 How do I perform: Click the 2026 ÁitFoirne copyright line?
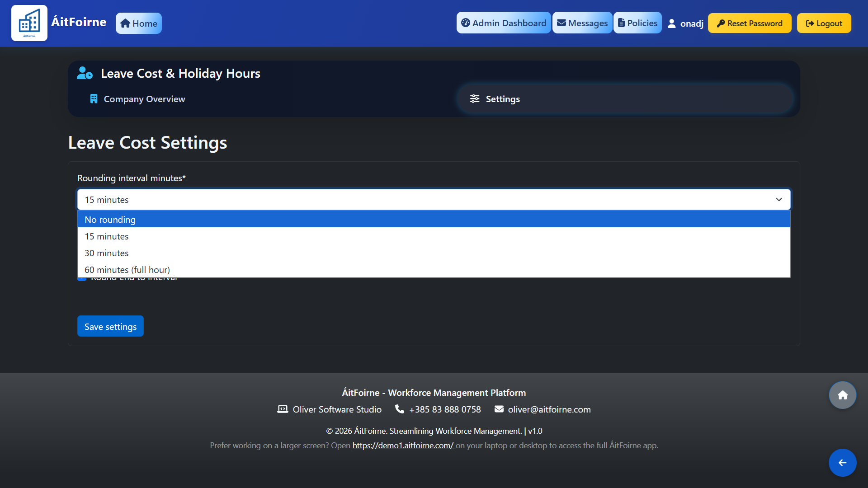click(434, 431)
